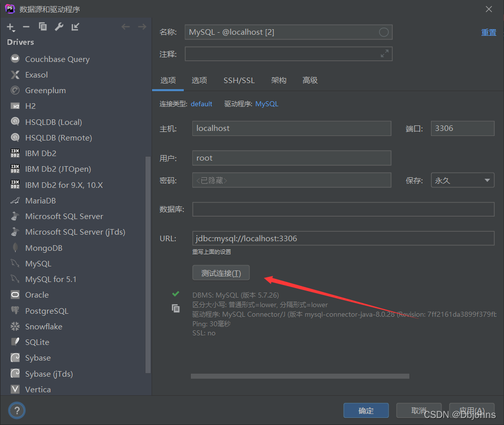504x425 pixels.
Task: Click the 端口 port field 3306
Action: tap(463, 128)
